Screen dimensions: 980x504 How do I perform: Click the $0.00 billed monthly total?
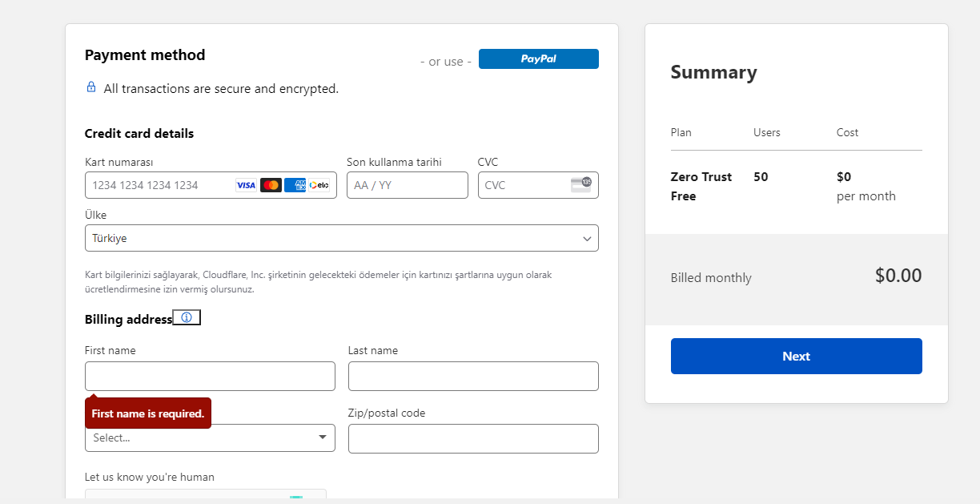[x=898, y=276]
